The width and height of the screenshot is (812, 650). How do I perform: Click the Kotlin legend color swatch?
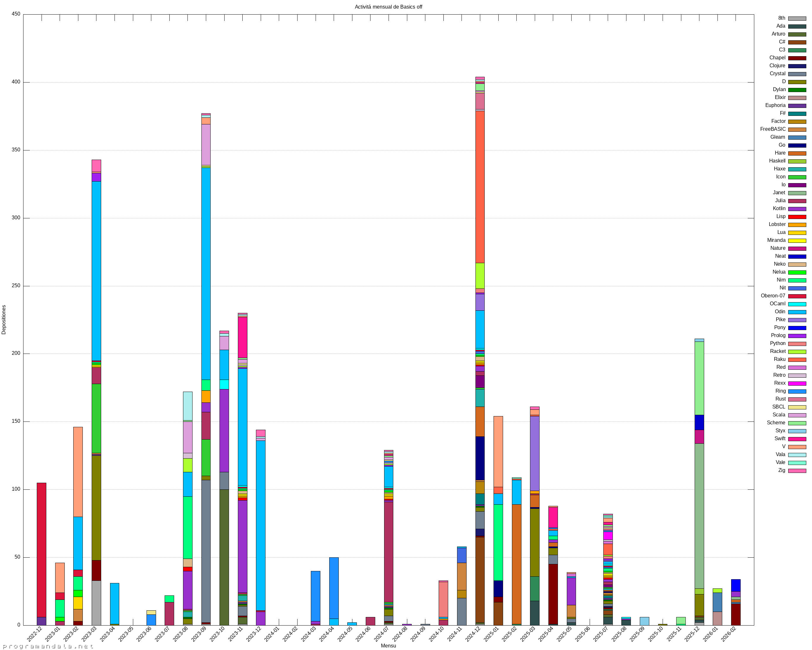point(797,209)
